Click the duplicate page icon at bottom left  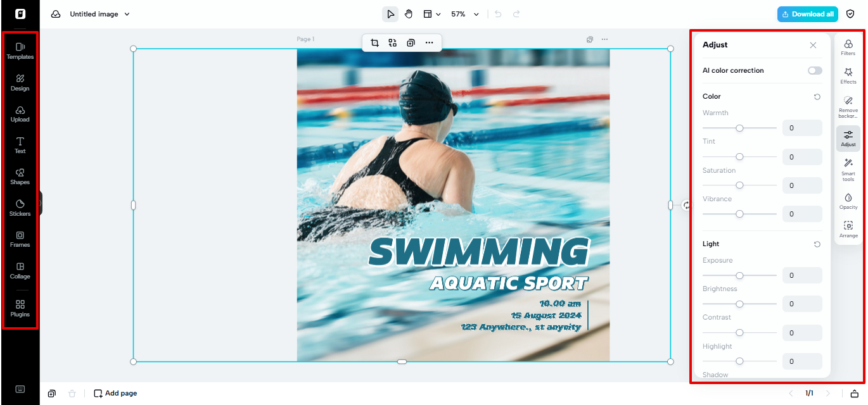pos(52,394)
